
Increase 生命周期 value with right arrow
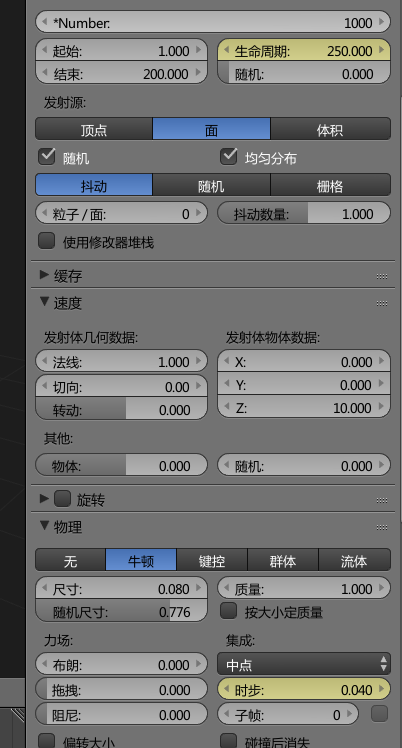(x=381, y=50)
